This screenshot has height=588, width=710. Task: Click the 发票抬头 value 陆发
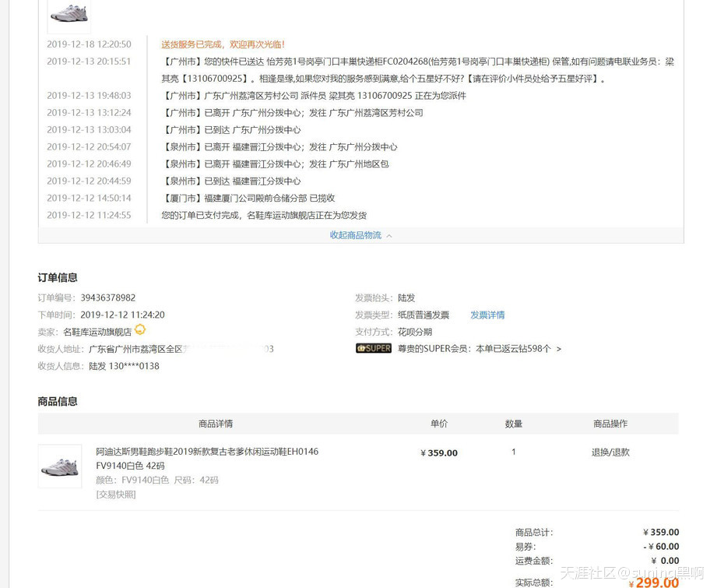pos(406,298)
